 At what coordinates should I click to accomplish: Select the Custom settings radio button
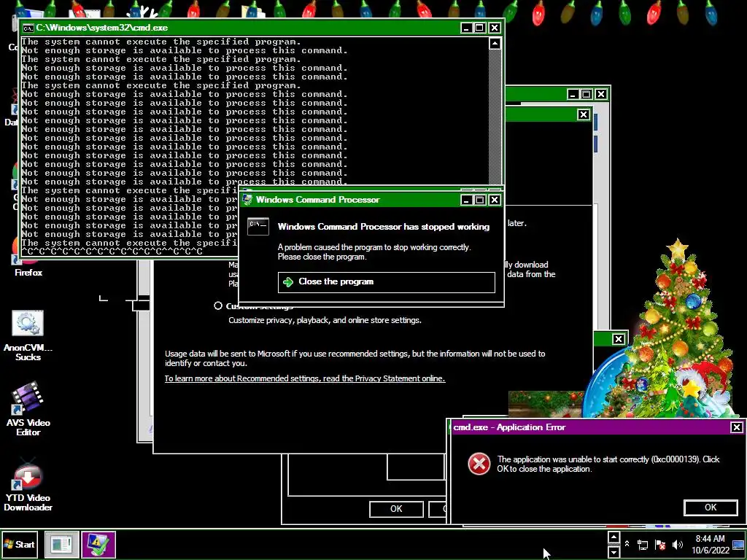pyautogui.click(x=218, y=306)
